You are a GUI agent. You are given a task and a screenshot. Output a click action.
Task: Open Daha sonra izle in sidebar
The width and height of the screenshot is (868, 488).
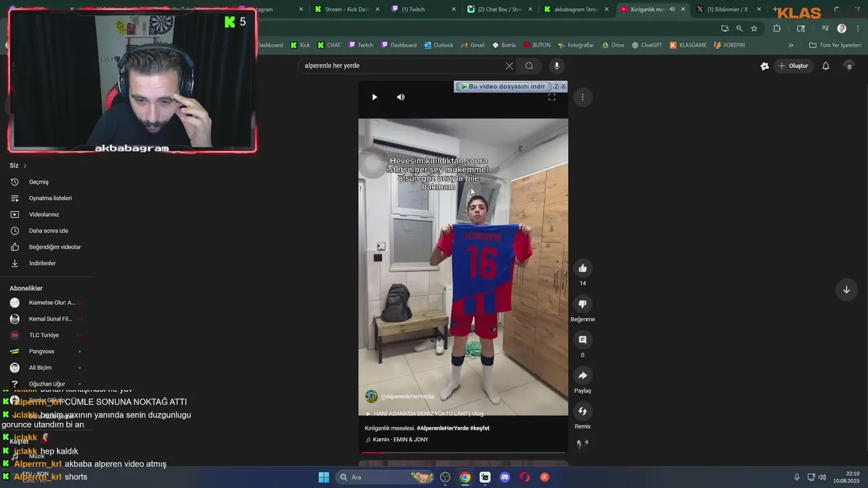tap(47, 230)
